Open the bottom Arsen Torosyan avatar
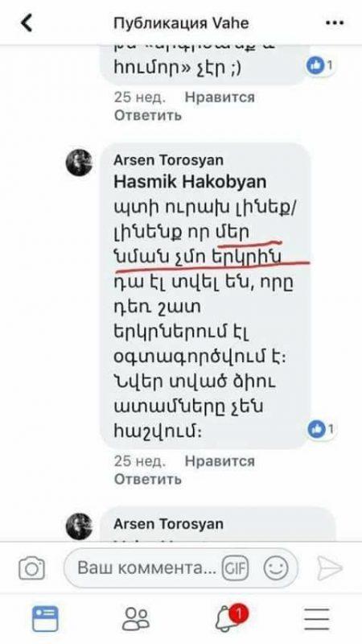Viewport: 362px width, 644px height. pyautogui.click(x=79, y=526)
